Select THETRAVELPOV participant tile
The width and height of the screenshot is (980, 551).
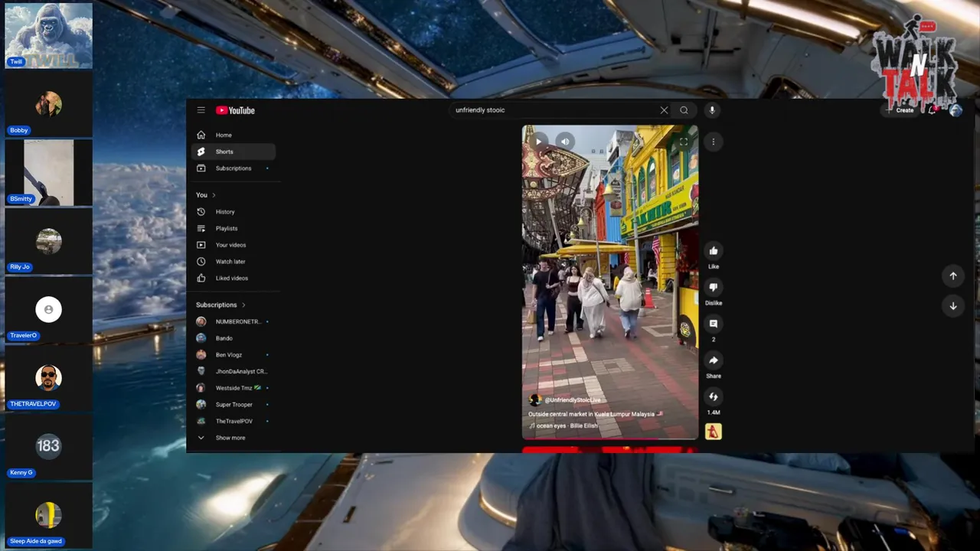click(x=48, y=378)
